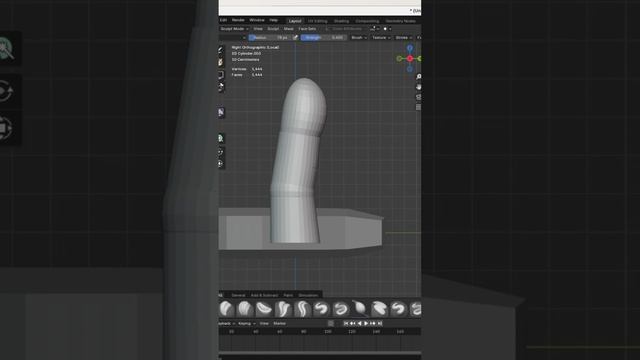Open the General brush category tab

238,295
